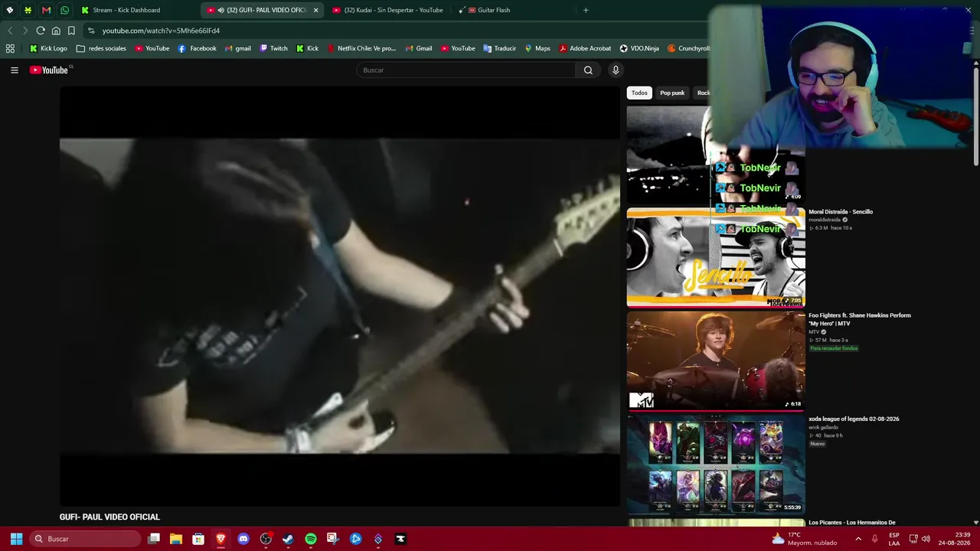This screenshot has height=551, width=980.
Task: Open the VDO.Ninja bookmark
Action: point(639,48)
